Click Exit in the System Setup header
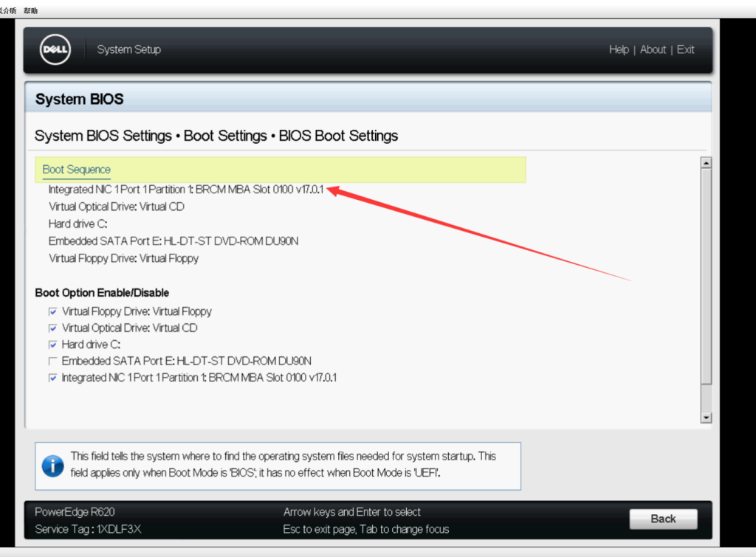756x557 pixels. (x=685, y=49)
